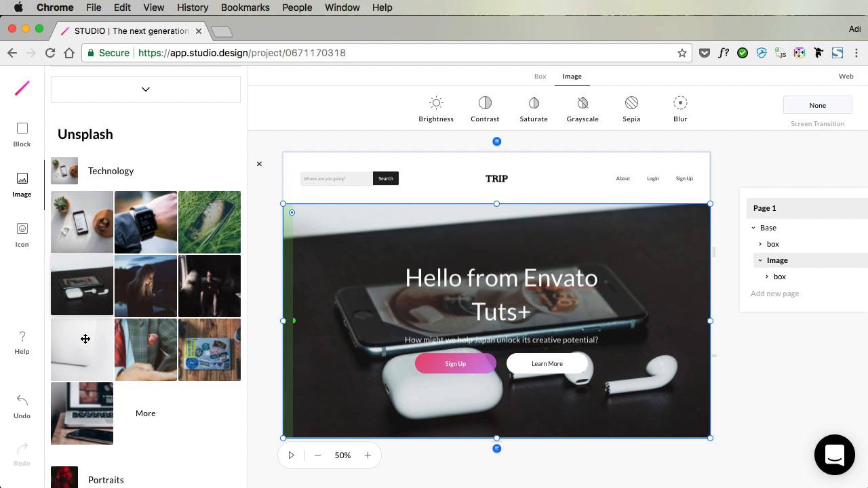The height and width of the screenshot is (488, 868).
Task: Open the Block panel in sidebar
Action: [22, 134]
